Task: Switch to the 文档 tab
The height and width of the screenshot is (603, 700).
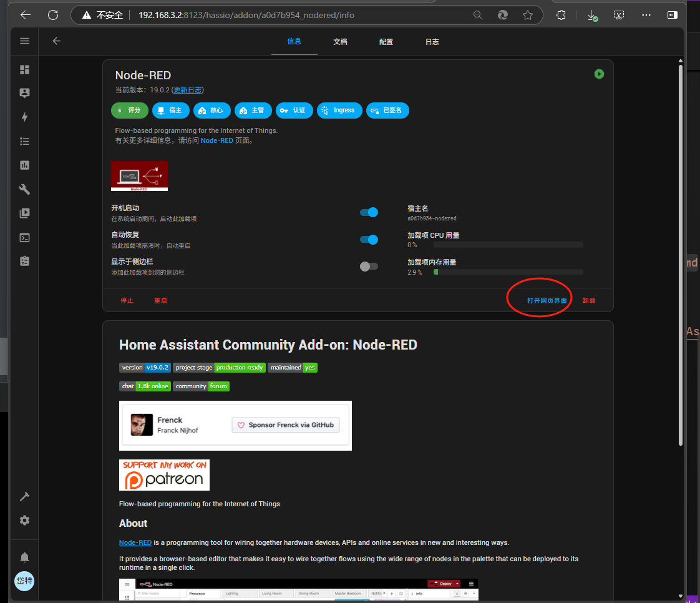Action: tap(340, 42)
